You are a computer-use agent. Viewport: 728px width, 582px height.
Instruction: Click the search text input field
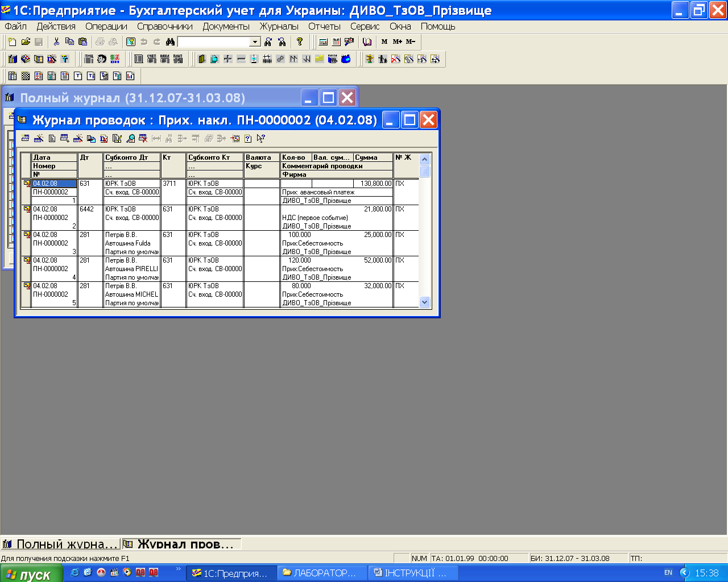[x=214, y=41]
